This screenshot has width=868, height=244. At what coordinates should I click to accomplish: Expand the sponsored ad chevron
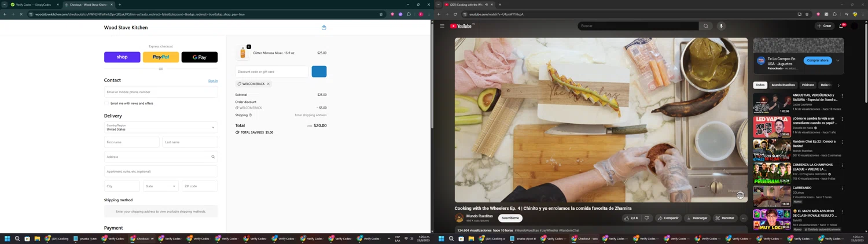tap(837, 61)
